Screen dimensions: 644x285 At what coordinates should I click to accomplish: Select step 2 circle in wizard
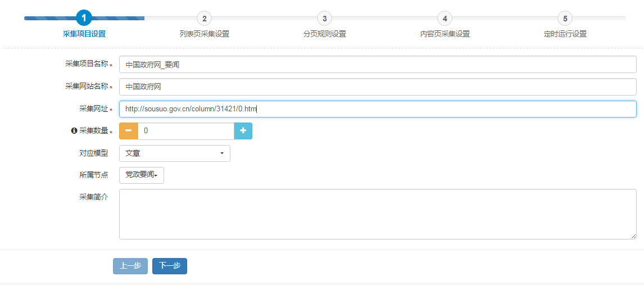204,19
